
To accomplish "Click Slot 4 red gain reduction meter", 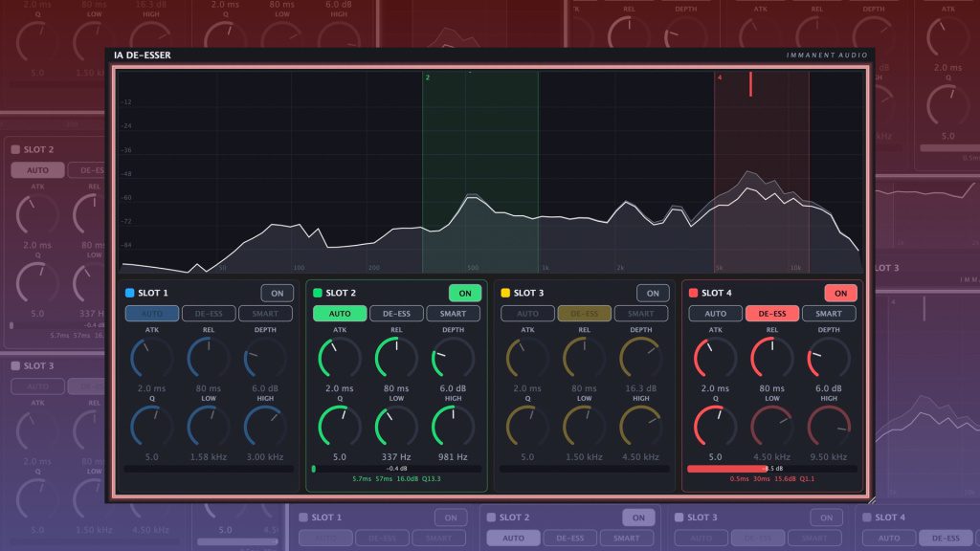I will coord(772,469).
